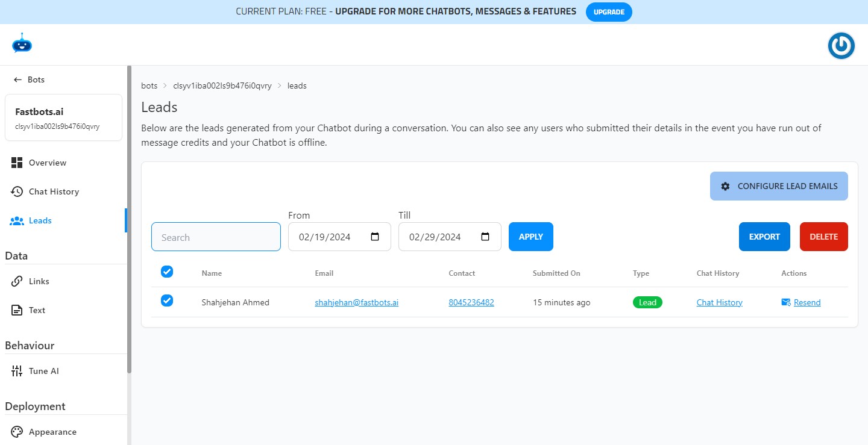
Task: Open email shahjehan@fastbots.ai link
Action: pos(357,302)
